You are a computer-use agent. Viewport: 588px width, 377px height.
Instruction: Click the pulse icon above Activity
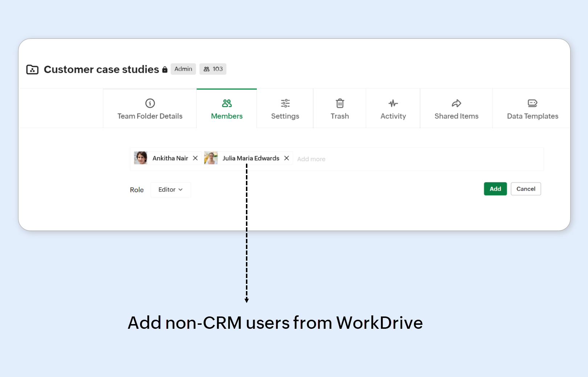pos(393,103)
